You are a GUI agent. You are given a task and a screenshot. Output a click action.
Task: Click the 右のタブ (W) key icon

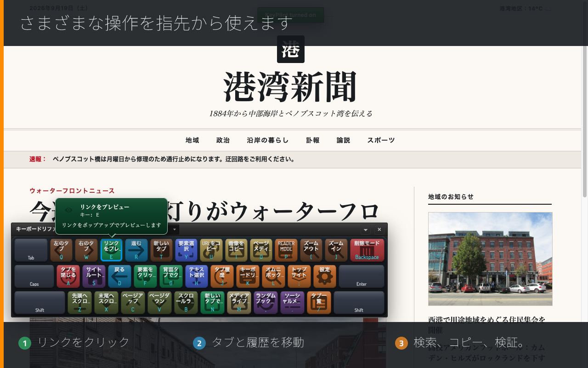coord(86,250)
